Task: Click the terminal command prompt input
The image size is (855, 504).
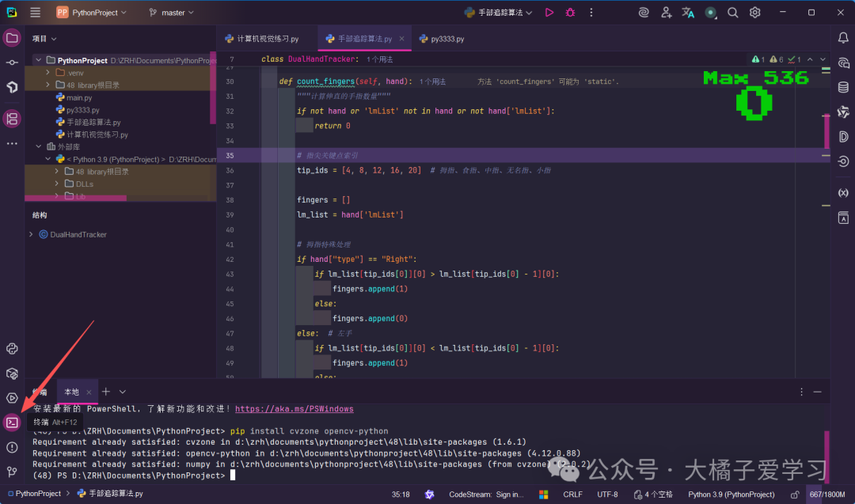Action: coord(233,476)
